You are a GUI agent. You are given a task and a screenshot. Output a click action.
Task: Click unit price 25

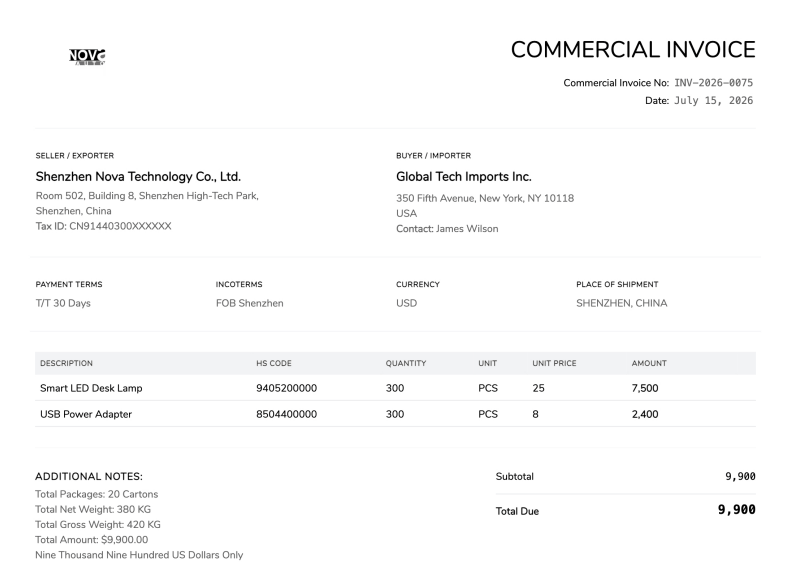pos(538,388)
